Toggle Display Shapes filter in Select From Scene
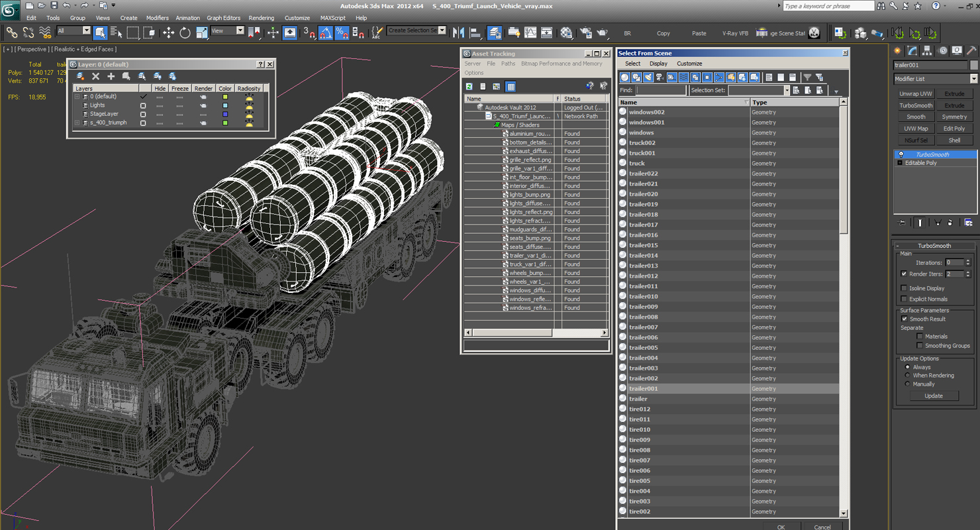980x530 pixels. (x=636, y=78)
